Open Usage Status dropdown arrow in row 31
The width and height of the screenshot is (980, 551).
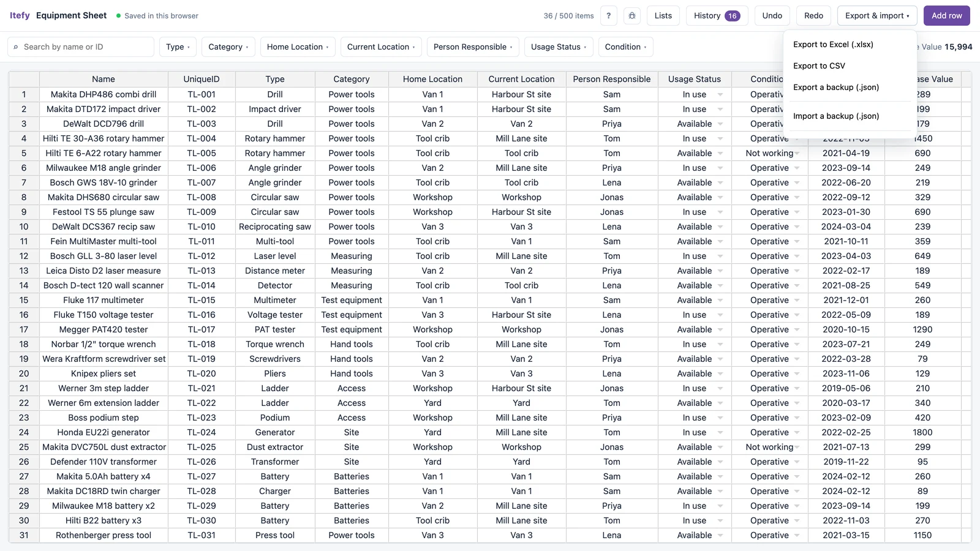coord(720,536)
